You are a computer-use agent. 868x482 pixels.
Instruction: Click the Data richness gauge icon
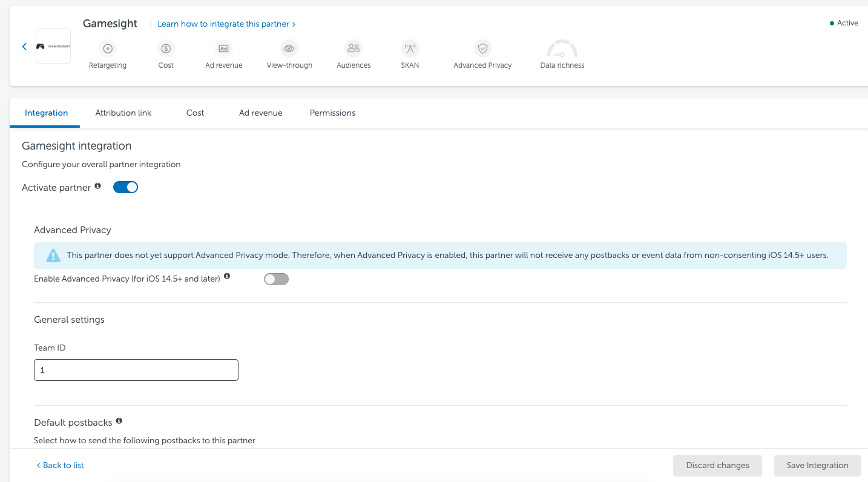[562, 49]
